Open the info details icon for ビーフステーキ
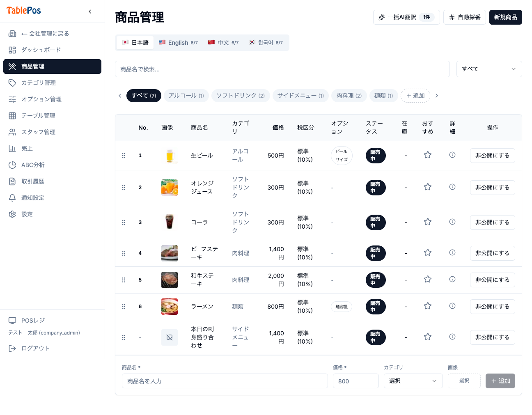This screenshot has height=415, width=532. pos(452,252)
